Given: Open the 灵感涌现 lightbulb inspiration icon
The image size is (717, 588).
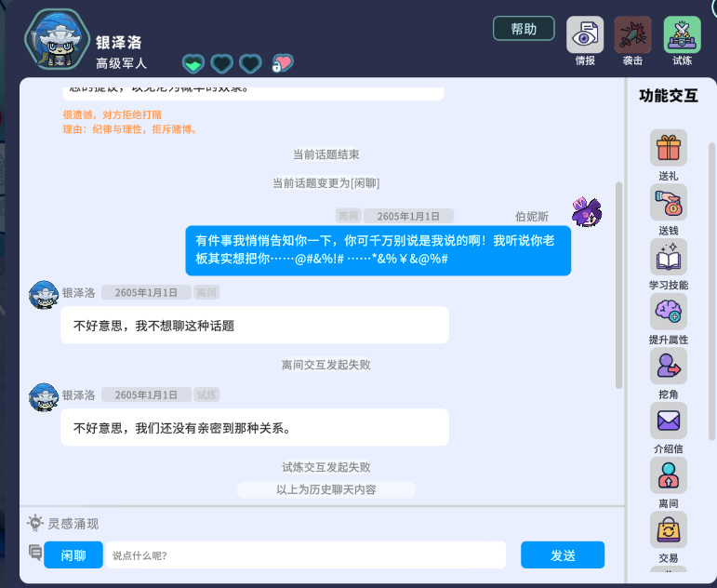Looking at the screenshot, I should pyautogui.click(x=34, y=523).
